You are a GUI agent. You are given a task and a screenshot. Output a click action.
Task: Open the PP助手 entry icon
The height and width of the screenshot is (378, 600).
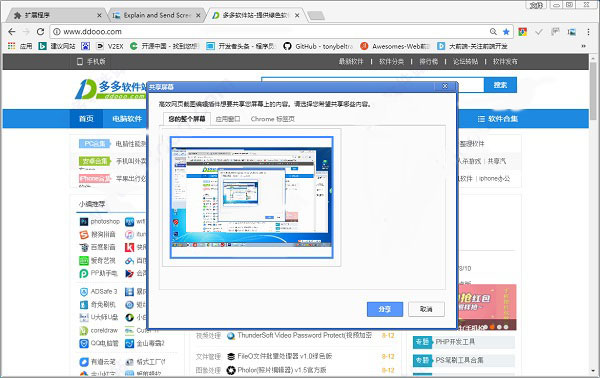coord(84,274)
